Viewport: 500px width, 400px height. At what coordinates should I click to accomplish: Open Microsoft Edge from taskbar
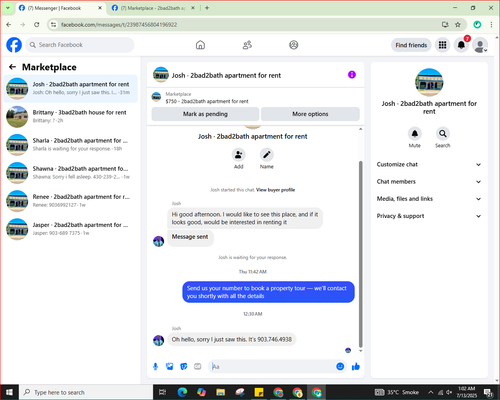tap(182, 392)
